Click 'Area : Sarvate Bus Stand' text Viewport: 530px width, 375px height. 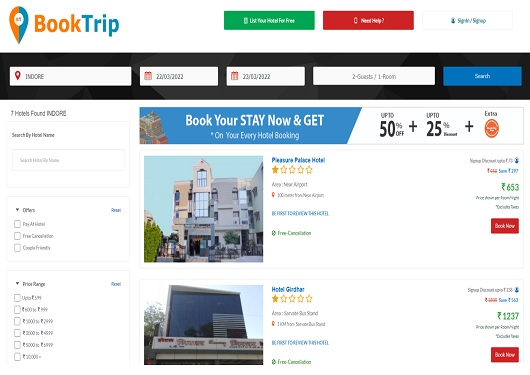coord(295,313)
